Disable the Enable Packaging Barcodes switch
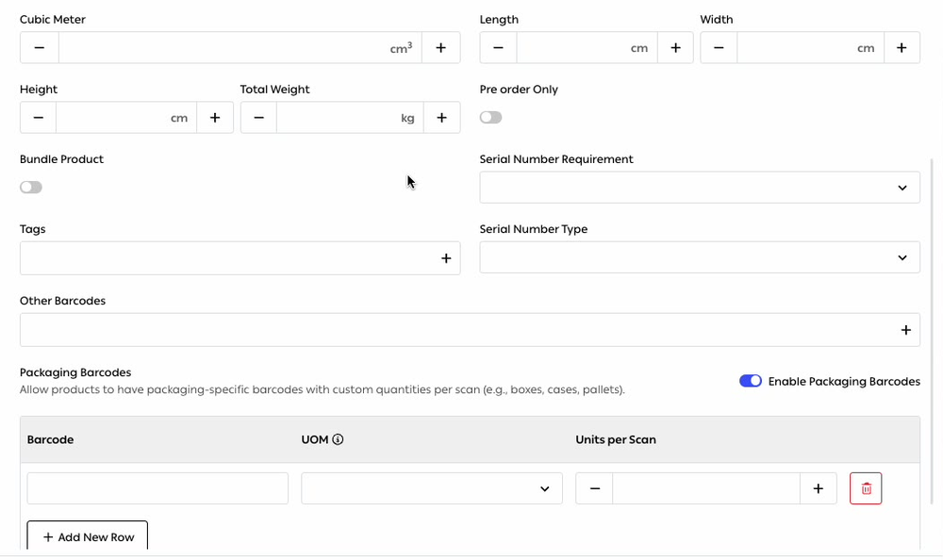The height and width of the screenshot is (560, 943). pyautogui.click(x=751, y=381)
